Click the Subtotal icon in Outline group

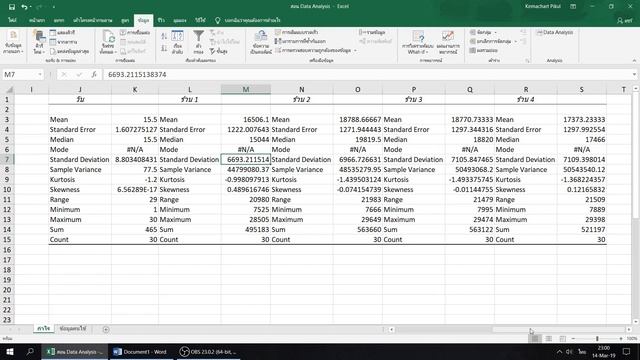pos(473,51)
